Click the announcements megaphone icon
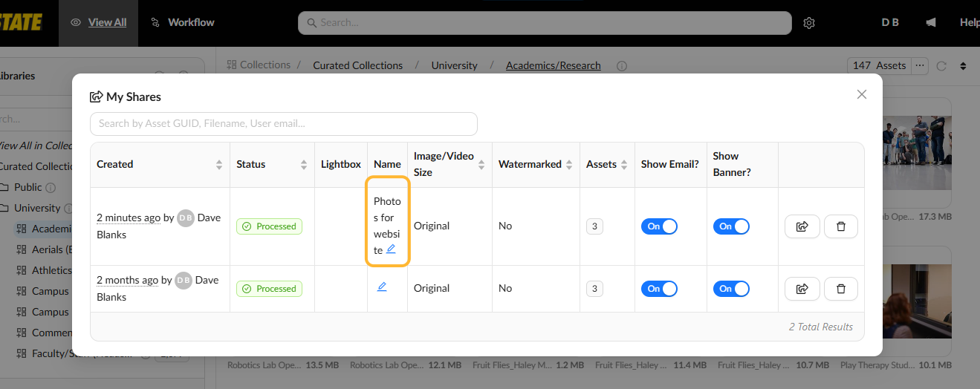This screenshot has height=389, width=980. (931, 22)
